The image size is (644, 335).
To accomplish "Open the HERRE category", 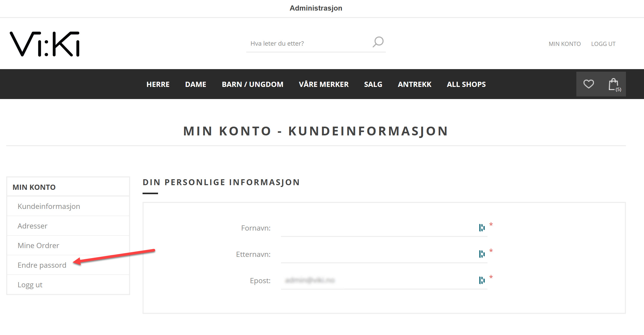I will coord(158,84).
